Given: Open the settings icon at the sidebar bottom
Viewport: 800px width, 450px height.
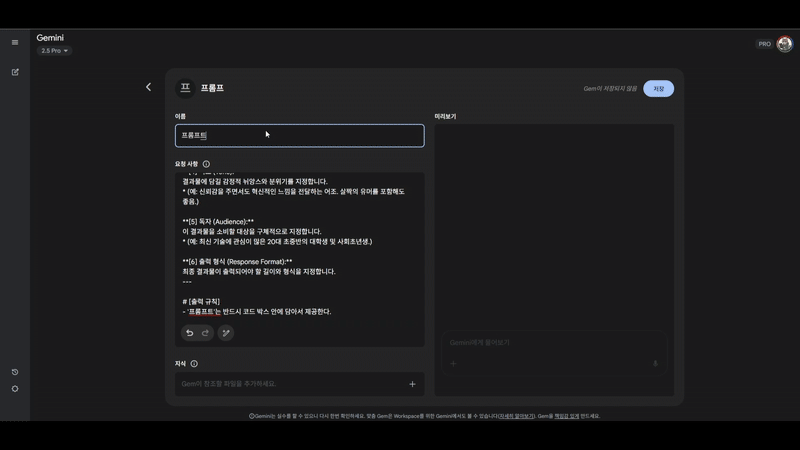Looking at the screenshot, I should point(15,389).
